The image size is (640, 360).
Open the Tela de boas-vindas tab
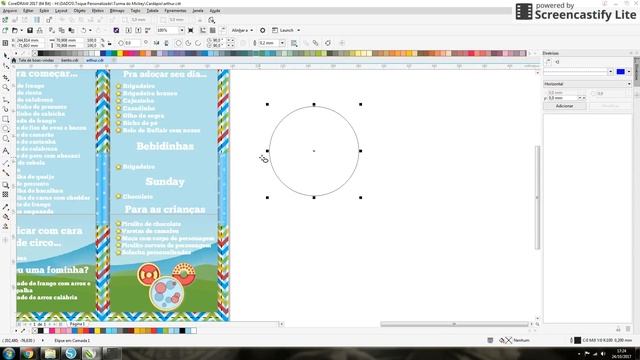point(36,60)
